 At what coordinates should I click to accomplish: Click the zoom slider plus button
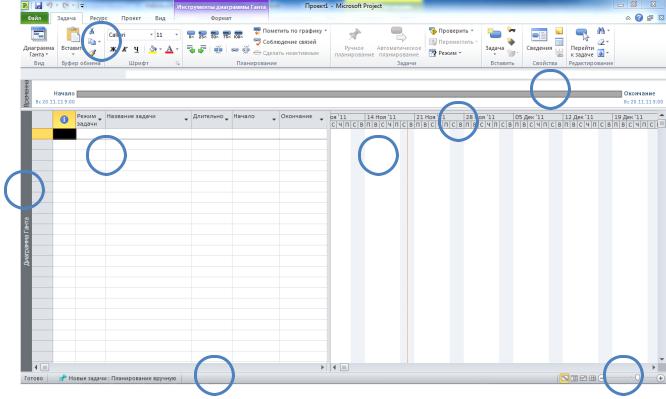pyautogui.click(x=660, y=378)
